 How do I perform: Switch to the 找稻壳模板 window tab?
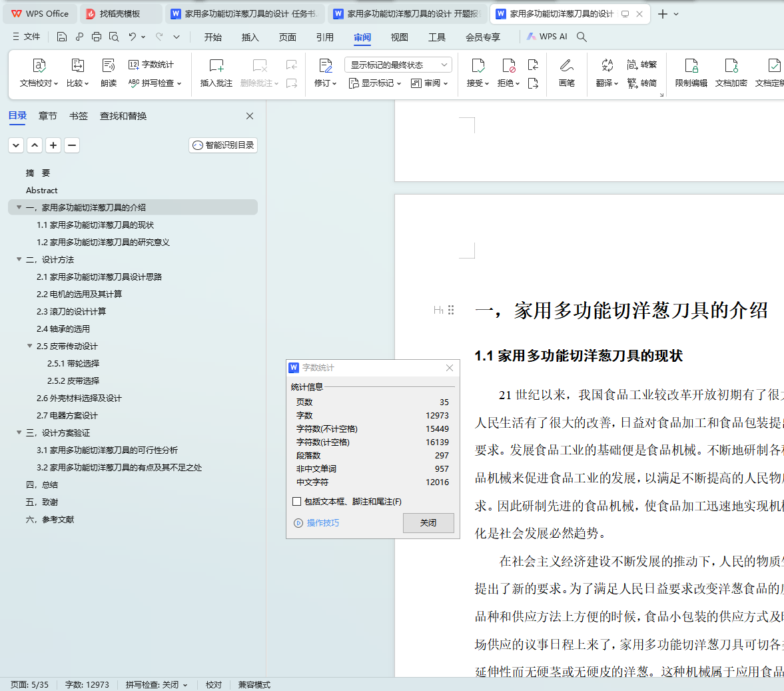point(121,14)
